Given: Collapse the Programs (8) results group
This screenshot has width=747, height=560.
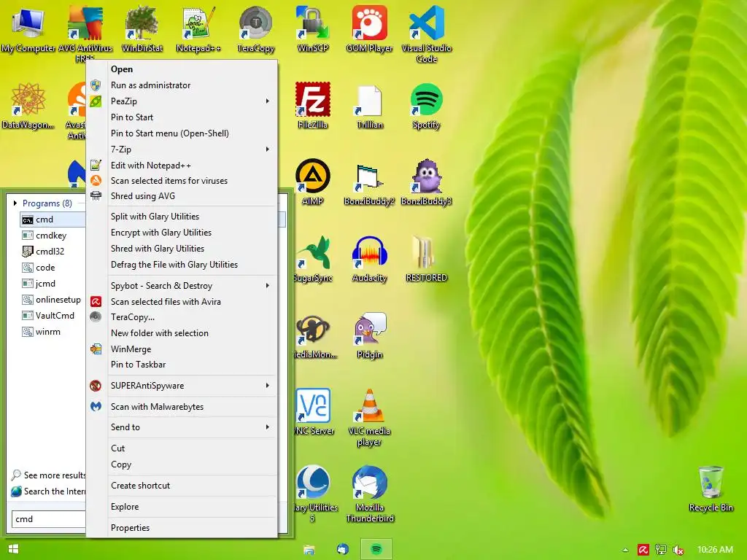Looking at the screenshot, I should (15, 203).
